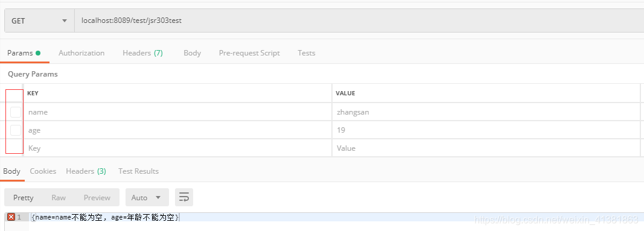Go to the Tests tab
Screen dimensions: 644x231
307,53
